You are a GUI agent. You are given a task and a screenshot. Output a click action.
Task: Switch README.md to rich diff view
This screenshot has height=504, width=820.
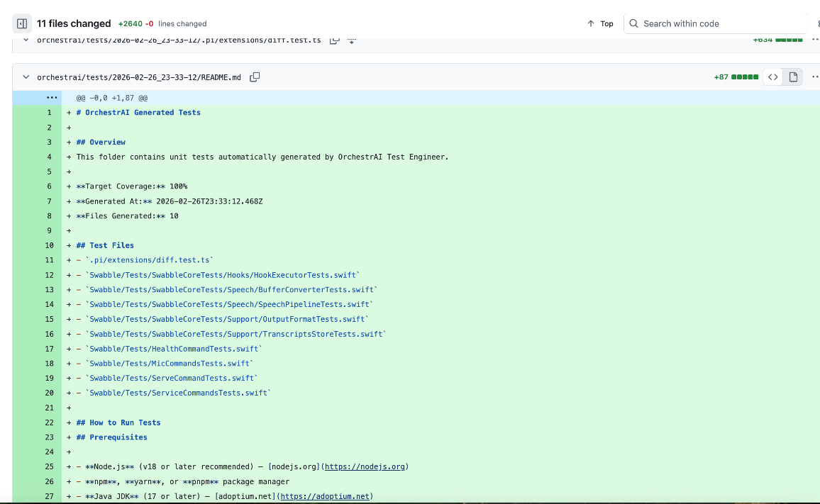[793, 77]
